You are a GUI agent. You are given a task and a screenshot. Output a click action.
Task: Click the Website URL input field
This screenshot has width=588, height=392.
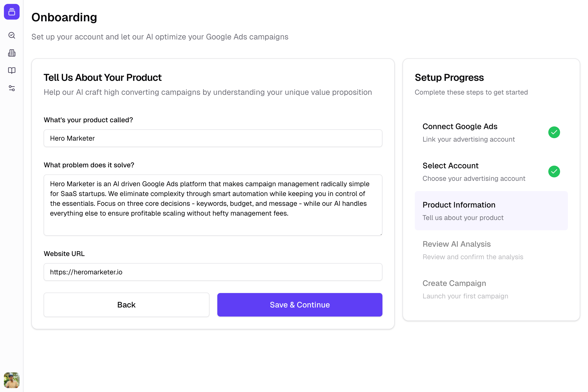213,272
